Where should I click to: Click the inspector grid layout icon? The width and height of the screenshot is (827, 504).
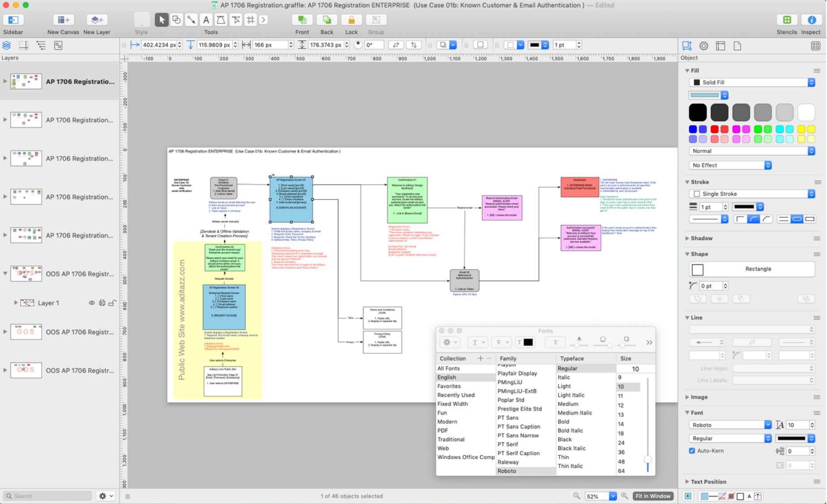click(815, 46)
